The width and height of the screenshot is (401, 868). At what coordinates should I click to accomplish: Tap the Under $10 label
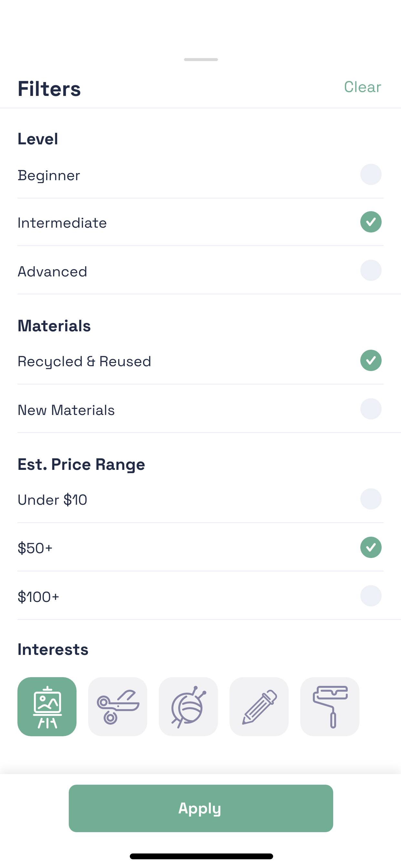(52, 500)
